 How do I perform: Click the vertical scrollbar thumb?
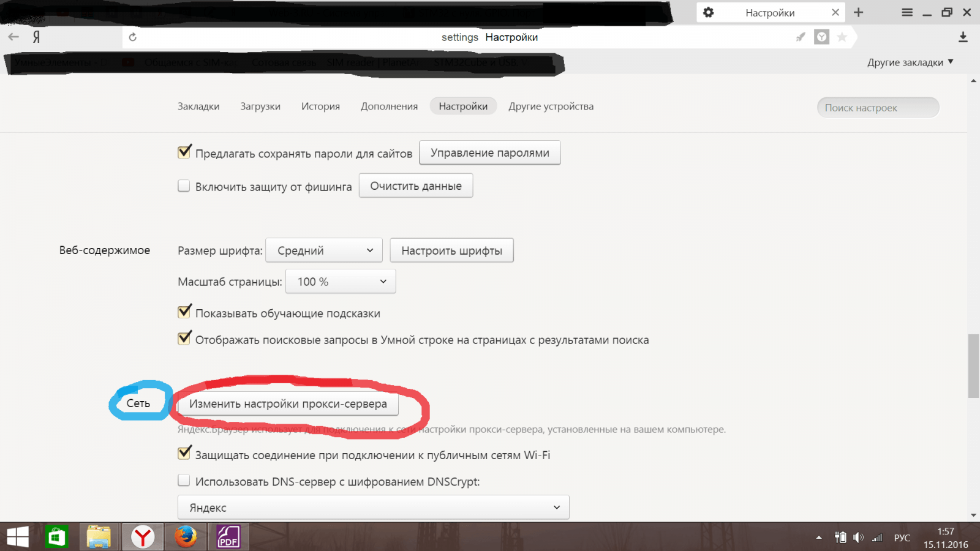(973, 366)
